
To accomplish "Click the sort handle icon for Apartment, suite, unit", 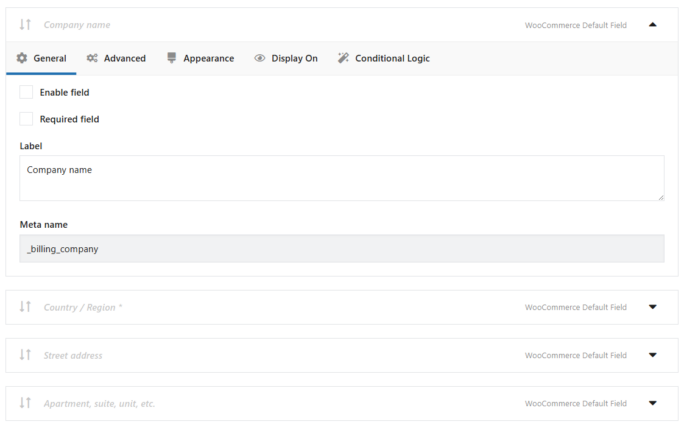I will coord(25,403).
